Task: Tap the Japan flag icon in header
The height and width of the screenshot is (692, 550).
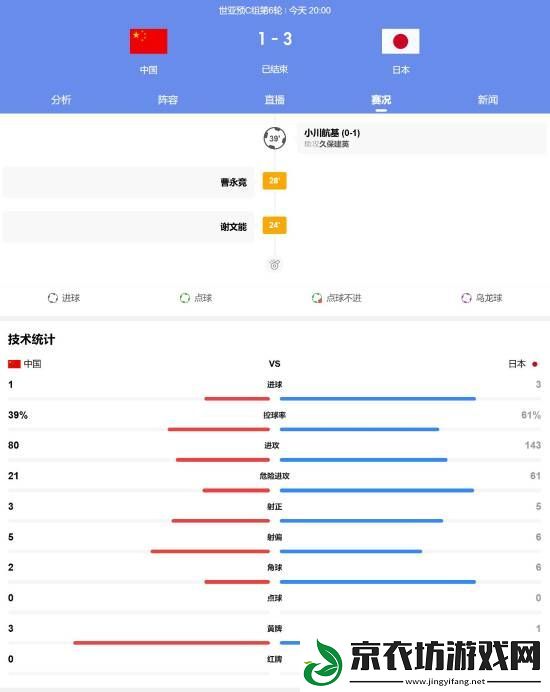Action: 400,41
